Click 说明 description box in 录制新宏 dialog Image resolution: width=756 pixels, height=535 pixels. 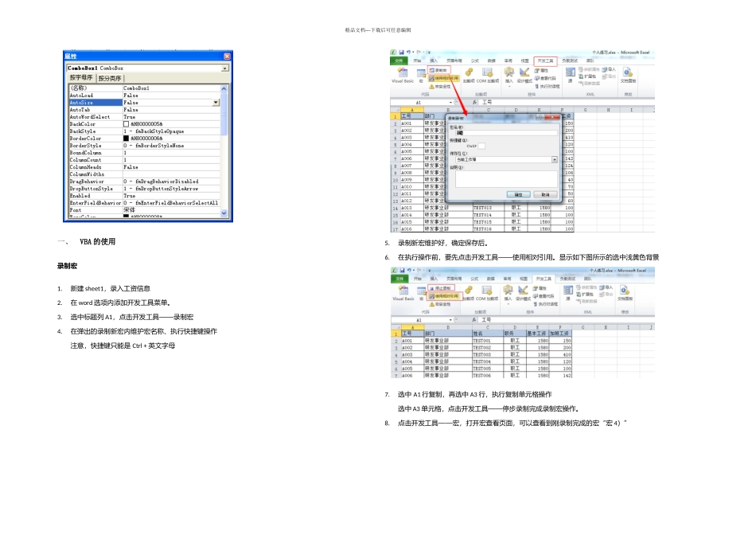coord(506,178)
